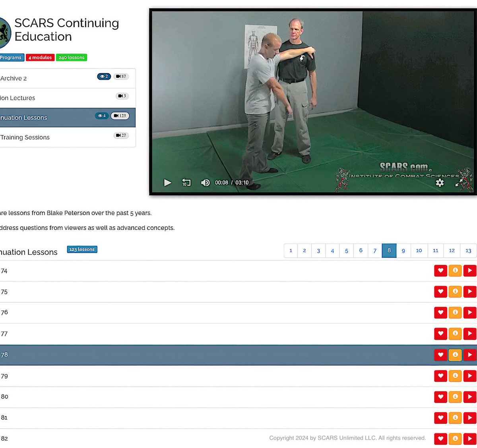The height and width of the screenshot is (448, 477).
Task: Open the Archive 2 module
Action: point(68,78)
